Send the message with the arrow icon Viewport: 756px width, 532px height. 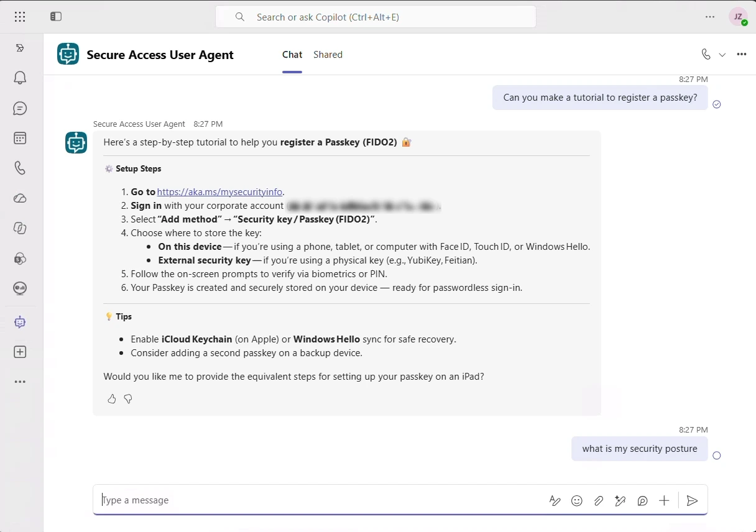pos(693,500)
